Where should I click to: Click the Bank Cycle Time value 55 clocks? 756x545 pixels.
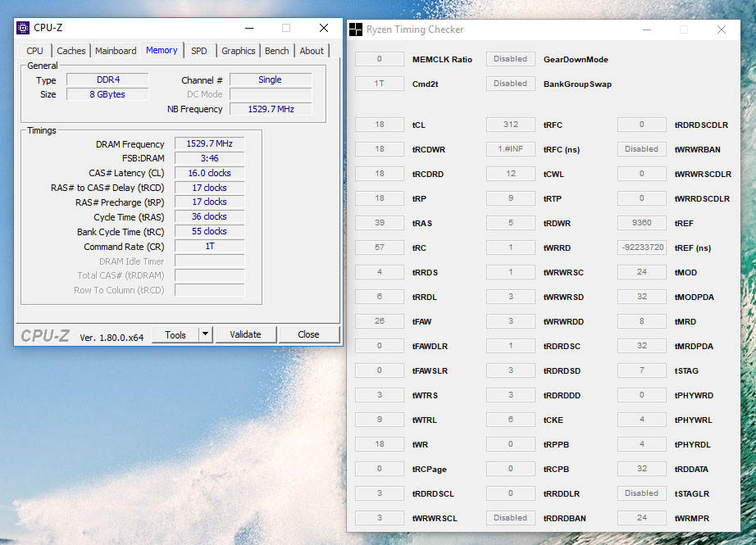pos(209,231)
